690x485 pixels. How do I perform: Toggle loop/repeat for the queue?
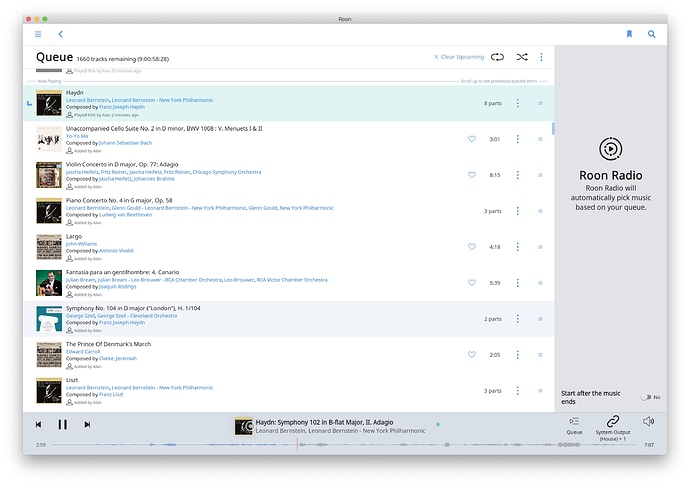(x=497, y=57)
